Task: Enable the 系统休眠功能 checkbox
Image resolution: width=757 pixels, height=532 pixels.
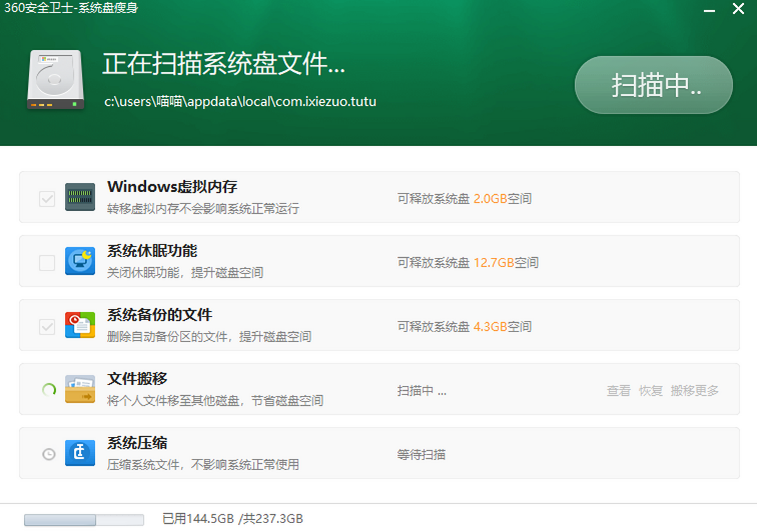Action: pos(47,263)
